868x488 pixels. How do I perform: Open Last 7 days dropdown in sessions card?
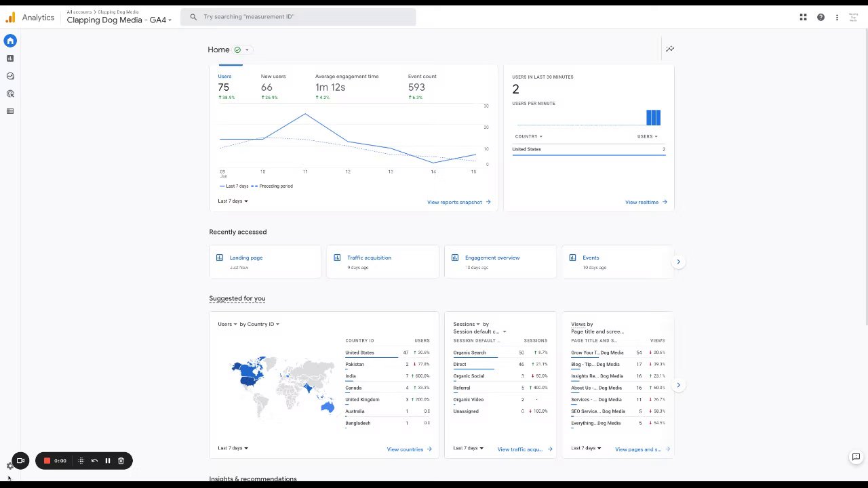click(468, 448)
